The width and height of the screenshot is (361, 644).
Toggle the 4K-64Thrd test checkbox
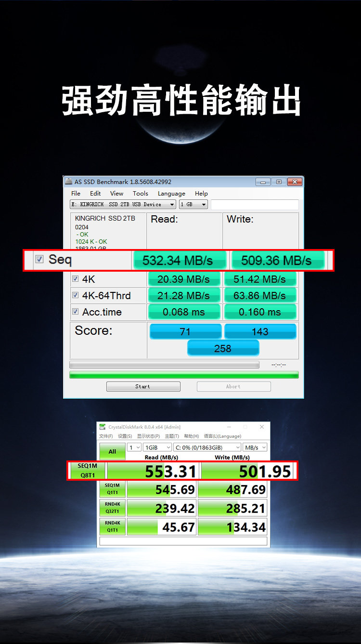(x=75, y=295)
